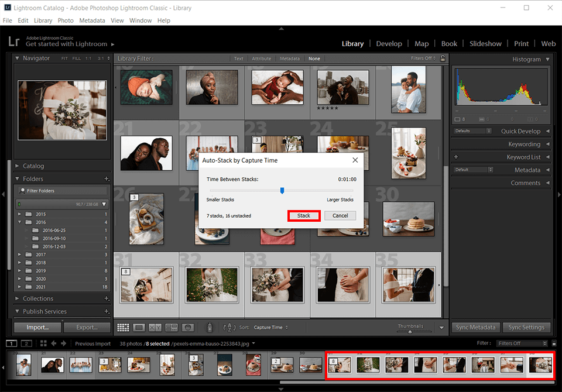
Task: Open the Slideshow module
Action: pos(485,44)
